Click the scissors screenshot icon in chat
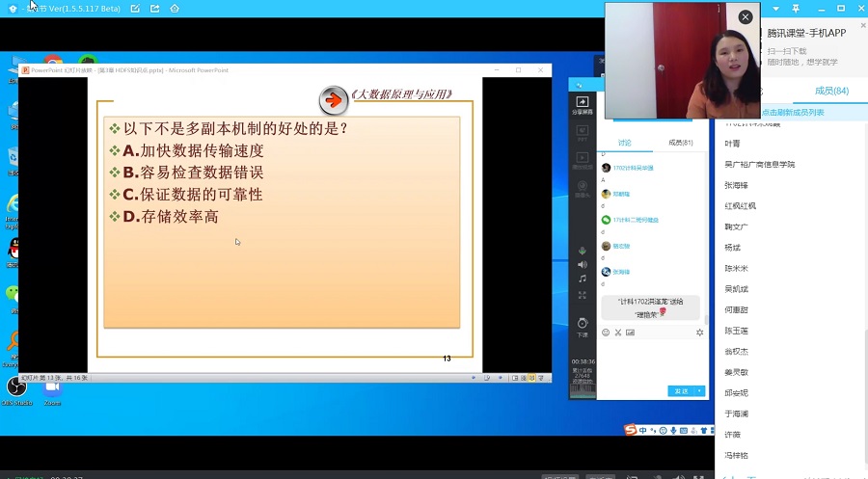 (618, 333)
